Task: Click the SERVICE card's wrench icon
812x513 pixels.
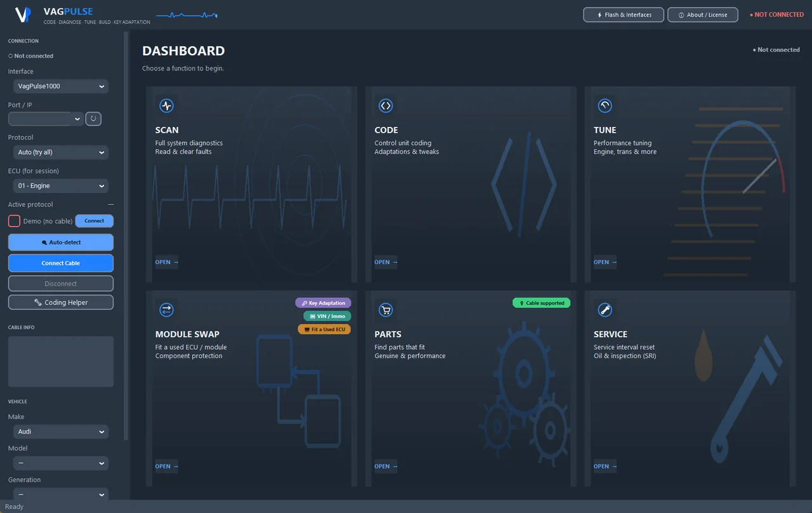Action: point(605,310)
